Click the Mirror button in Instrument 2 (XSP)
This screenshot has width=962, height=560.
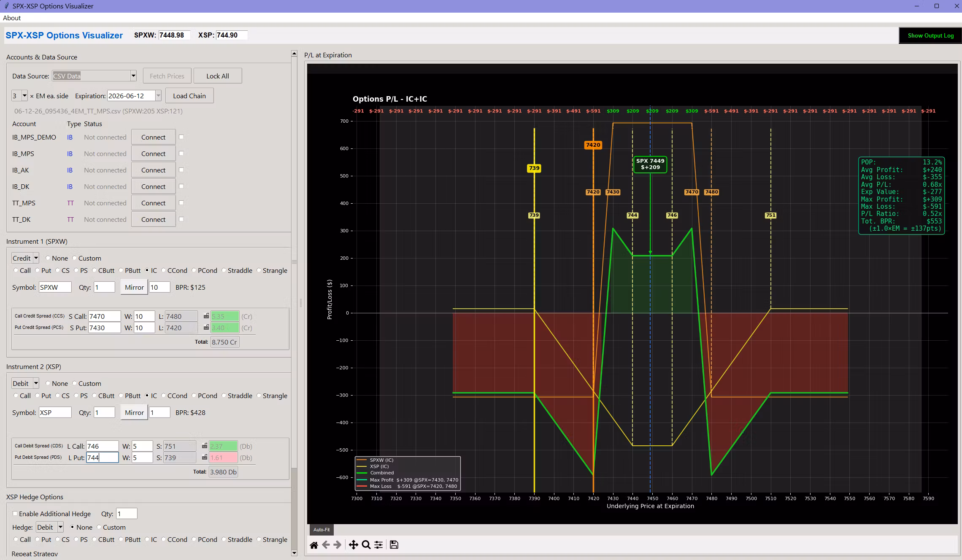(134, 412)
